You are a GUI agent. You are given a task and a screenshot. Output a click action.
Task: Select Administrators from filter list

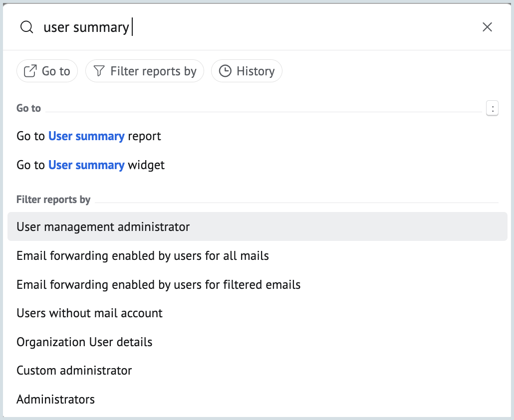coord(56,400)
